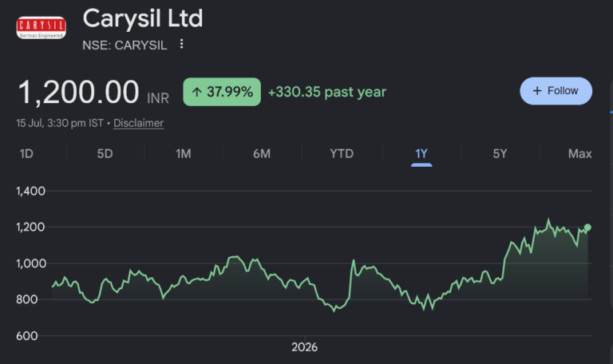Follow Carysil Ltd stock
This screenshot has width=613, height=364.
(556, 91)
